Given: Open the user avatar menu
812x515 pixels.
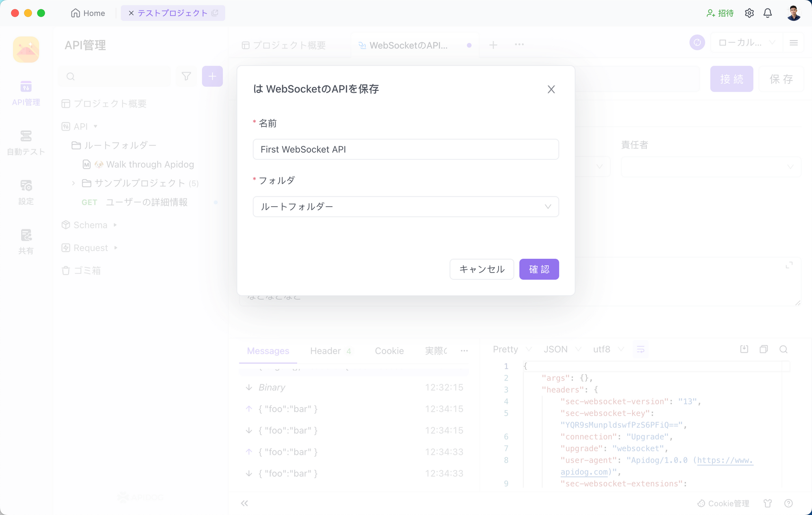Looking at the screenshot, I should click(793, 13).
